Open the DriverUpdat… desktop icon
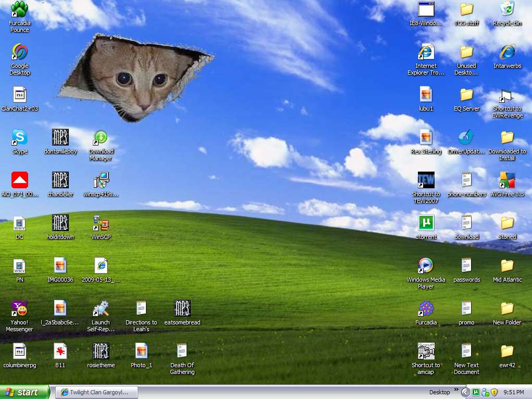532x399 pixels. (x=467, y=138)
